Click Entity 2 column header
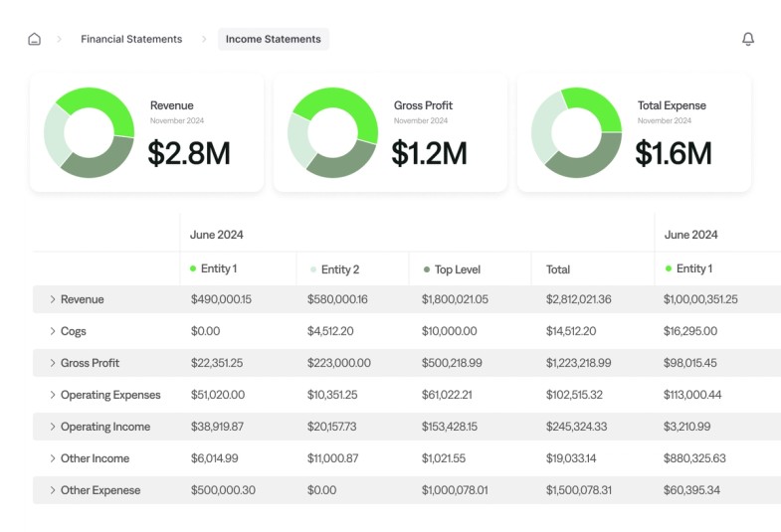This screenshot has height=532, width=781. point(340,269)
